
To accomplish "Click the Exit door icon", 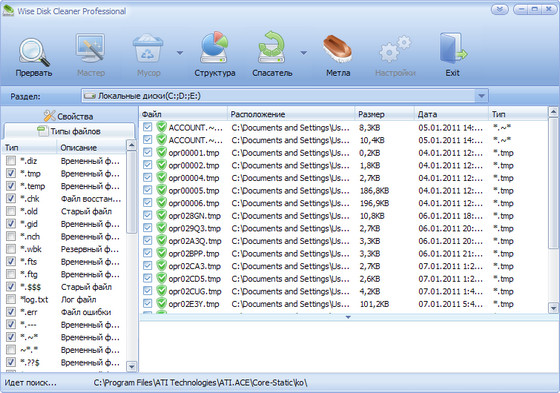I will tap(452, 49).
